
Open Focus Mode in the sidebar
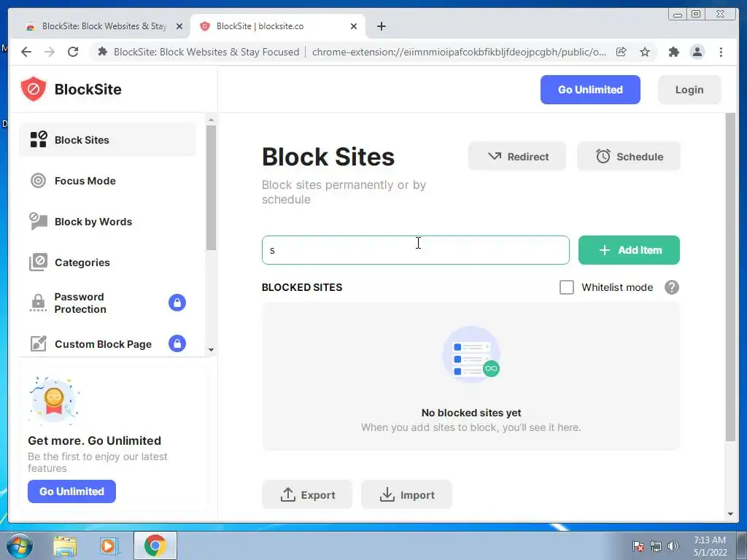pos(107,181)
